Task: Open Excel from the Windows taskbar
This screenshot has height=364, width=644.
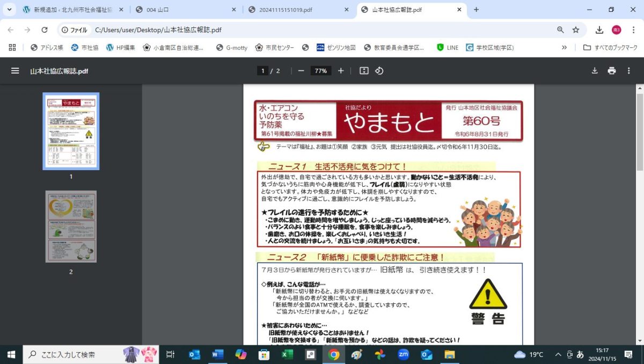Action: (287, 354)
